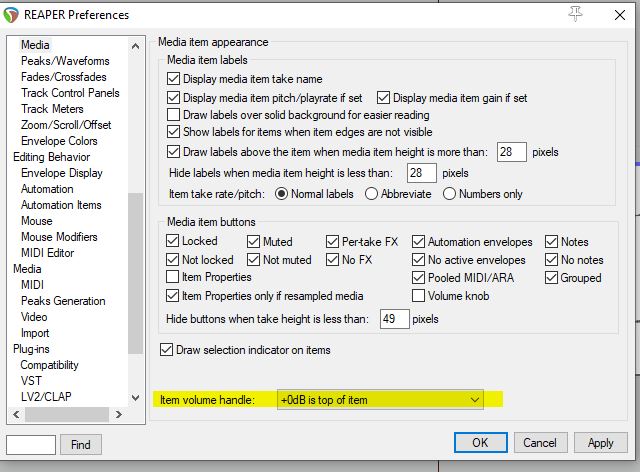Toggle Show labels when item edges not visible
This screenshot has width=640, height=472.
tap(173, 131)
